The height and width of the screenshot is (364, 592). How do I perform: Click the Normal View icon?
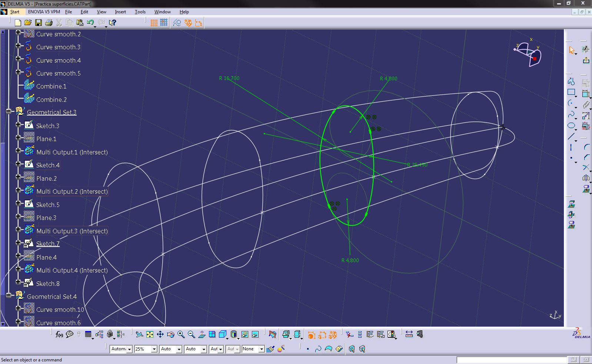[x=202, y=334]
